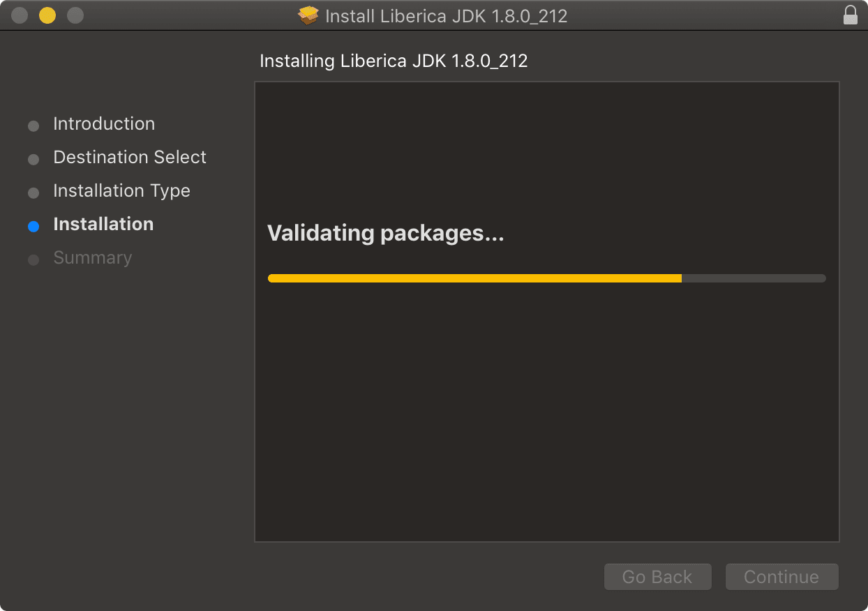Click the Install Liberica JDK window title

point(447,15)
